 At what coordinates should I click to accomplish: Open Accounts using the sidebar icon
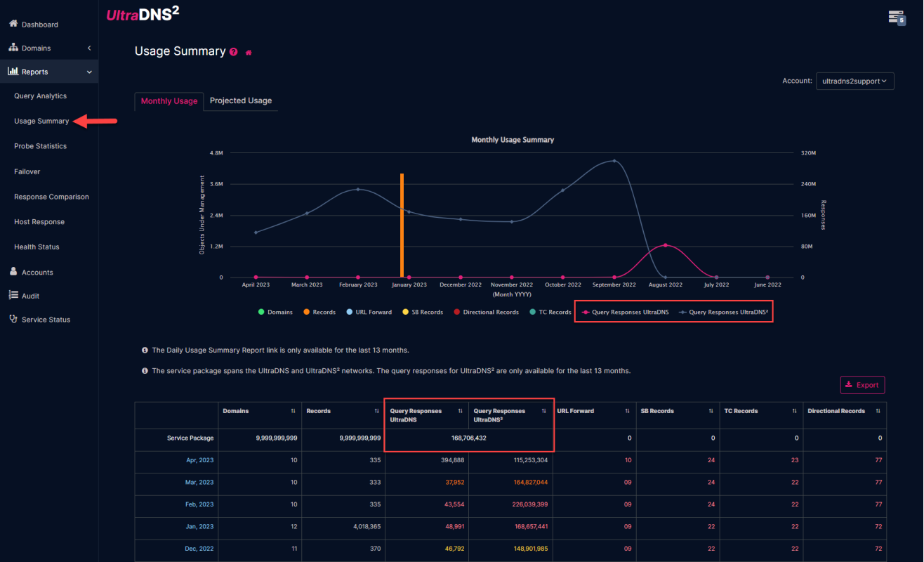pos(13,272)
